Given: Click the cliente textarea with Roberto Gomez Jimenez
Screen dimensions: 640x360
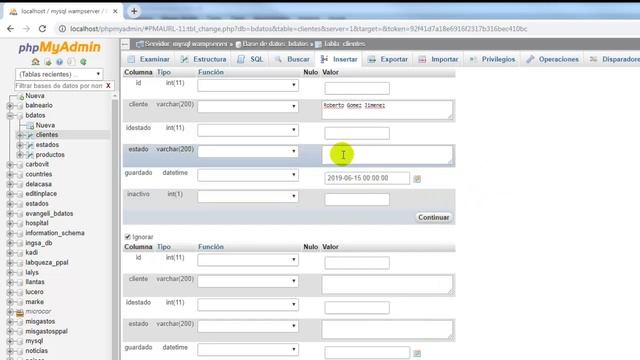Looking at the screenshot, I should (x=387, y=110).
